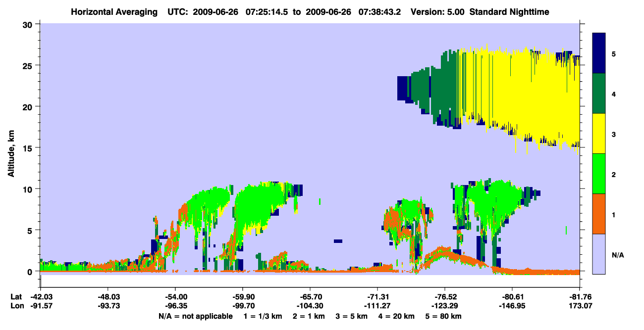Click the 25 altitude tick label
The image size is (644, 330).
[x=29, y=65]
